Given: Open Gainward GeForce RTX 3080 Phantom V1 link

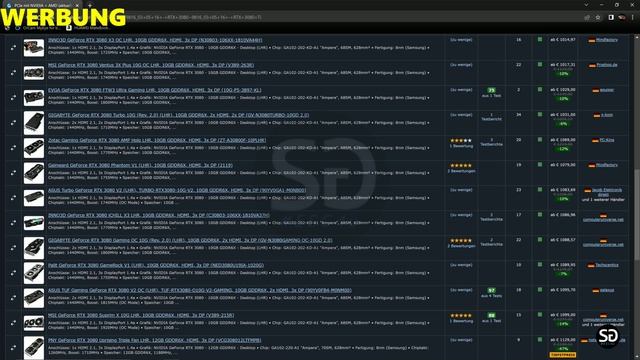Looking at the screenshot, I should coord(140,165).
